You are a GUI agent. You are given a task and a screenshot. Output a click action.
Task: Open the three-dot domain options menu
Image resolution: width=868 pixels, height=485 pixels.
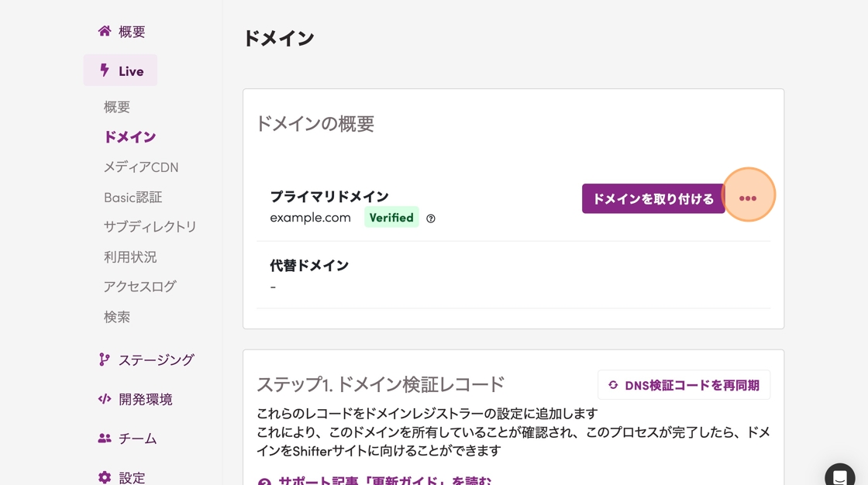coord(748,198)
